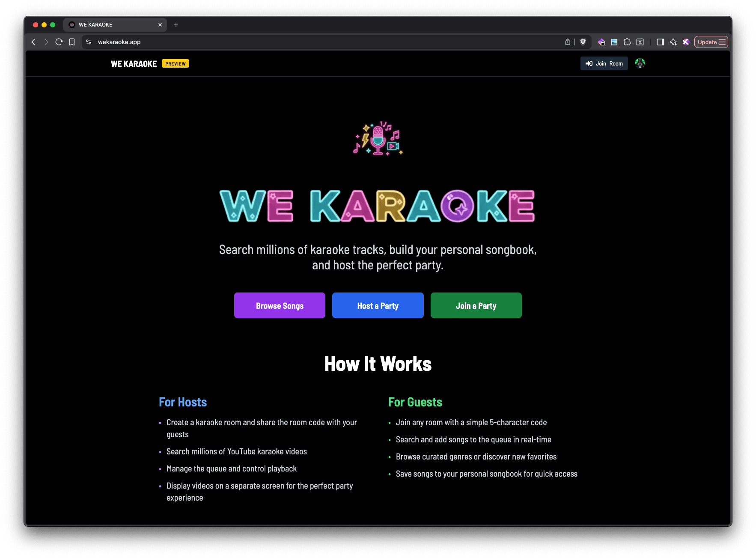Click the Browse Songs button
The height and width of the screenshot is (558, 756).
[280, 305]
